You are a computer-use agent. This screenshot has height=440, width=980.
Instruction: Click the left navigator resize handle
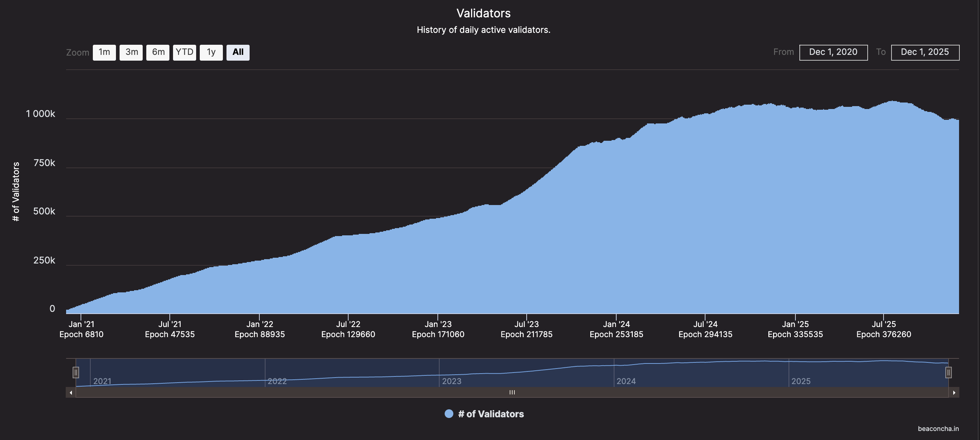tap(76, 373)
